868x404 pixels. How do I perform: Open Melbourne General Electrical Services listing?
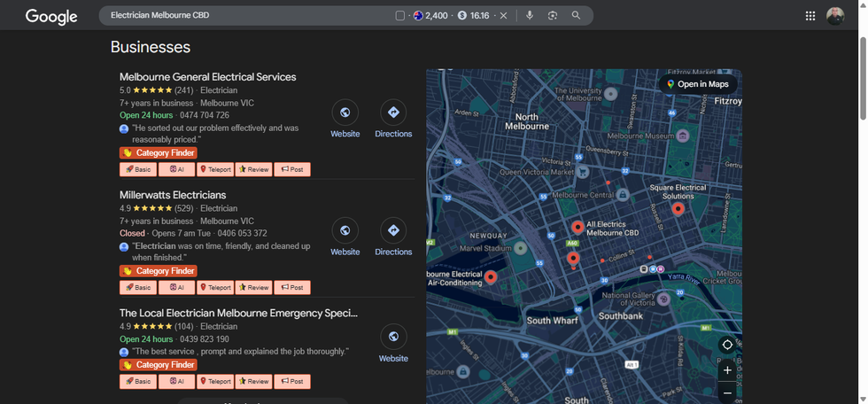pos(207,77)
